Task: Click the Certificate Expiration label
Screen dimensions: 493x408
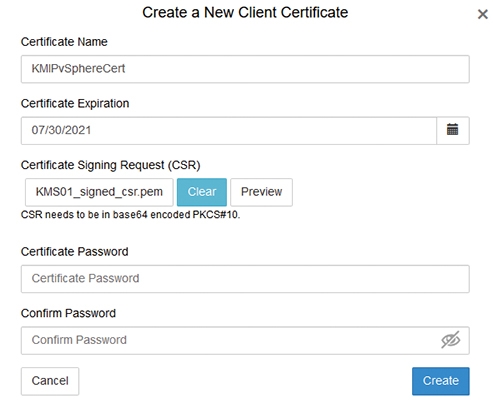Action: (75, 104)
